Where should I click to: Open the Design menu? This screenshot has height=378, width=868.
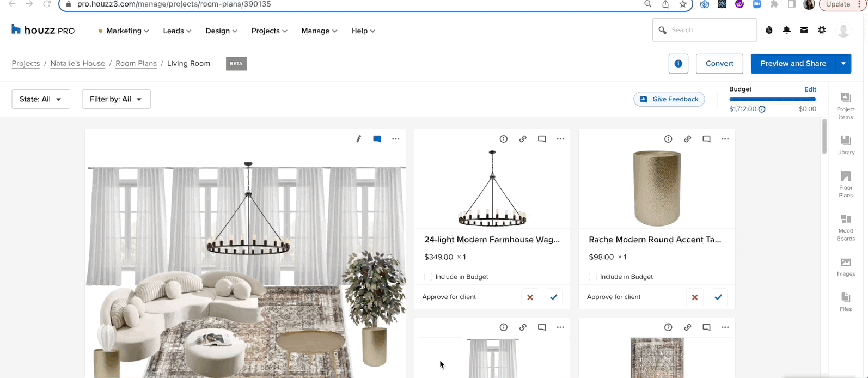click(x=221, y=31)
